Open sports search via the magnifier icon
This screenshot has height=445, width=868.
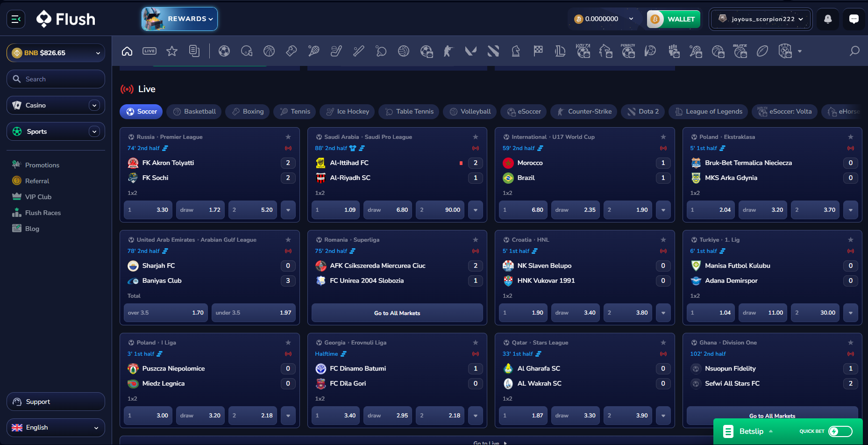(854, 51)
